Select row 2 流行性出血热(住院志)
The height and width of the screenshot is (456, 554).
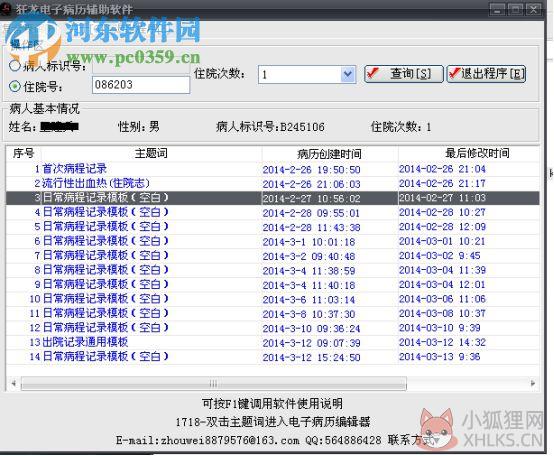pyautogui.click(x=272, y=183)
